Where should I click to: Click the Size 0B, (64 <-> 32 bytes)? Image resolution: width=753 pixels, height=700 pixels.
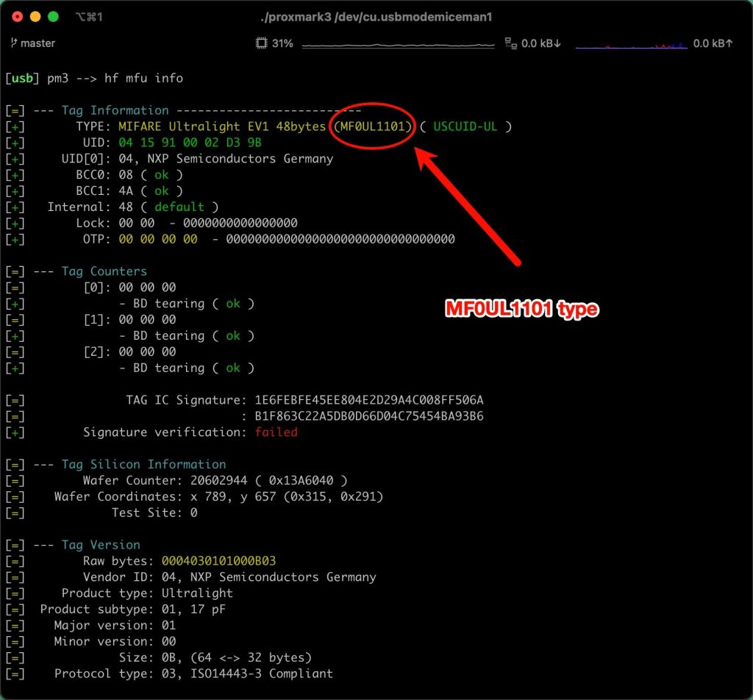(237, 657)
